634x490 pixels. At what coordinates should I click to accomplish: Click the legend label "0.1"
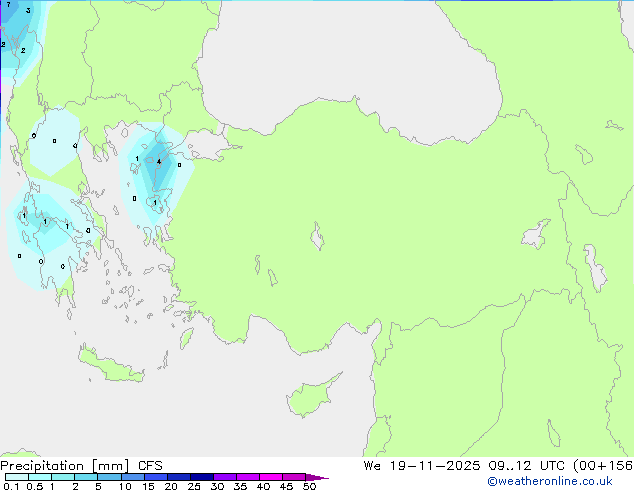[x=11, y=486]
